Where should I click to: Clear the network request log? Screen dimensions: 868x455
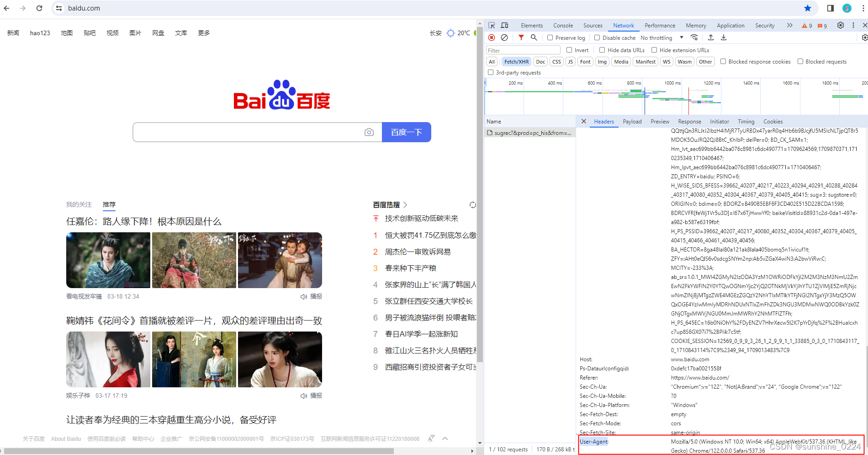point(504,37)
